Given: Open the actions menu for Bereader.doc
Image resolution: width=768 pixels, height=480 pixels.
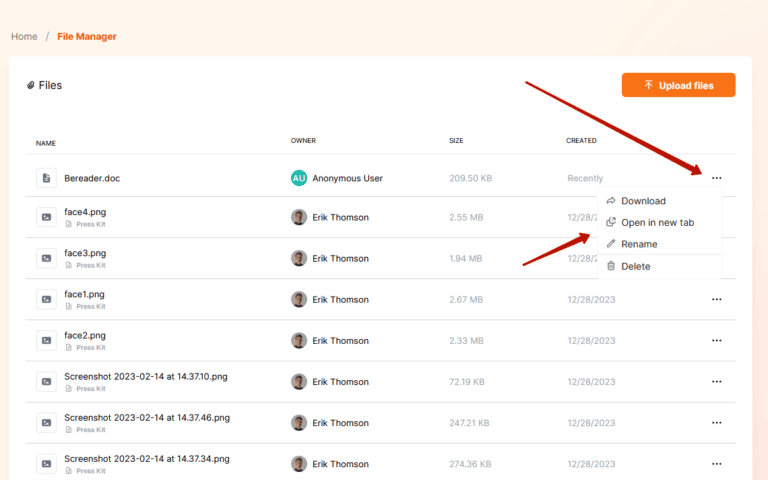Looking at the screenshot, I should pyautogui.click(x=716, y=178).
